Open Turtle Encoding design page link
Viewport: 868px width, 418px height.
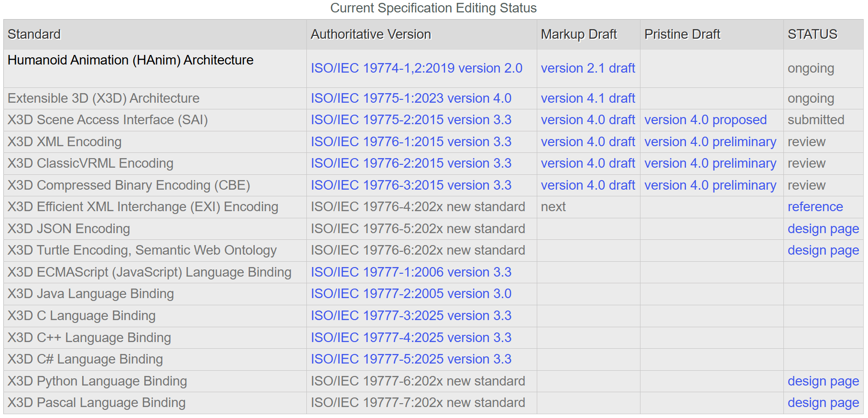click(823, 250)
